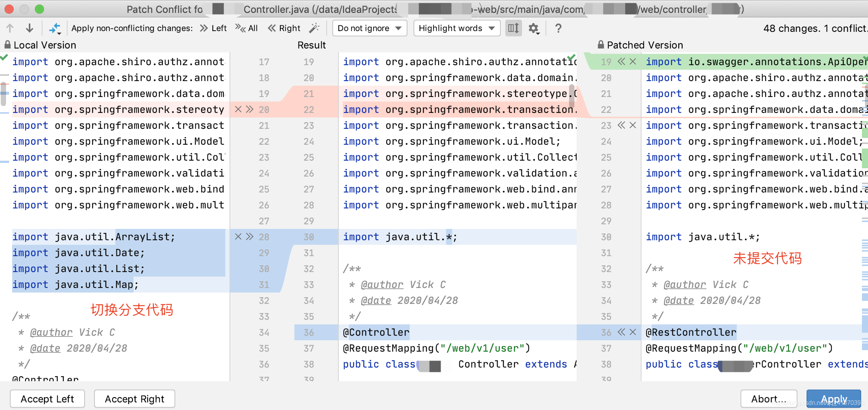The height and width of the screenshot is (410, 868).
Task: Apply non-conflicting changes from Left
Action: 213,28
